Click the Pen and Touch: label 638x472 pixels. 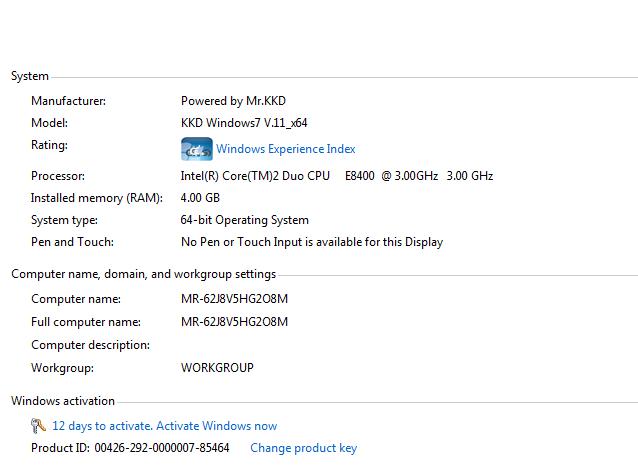pos(72,242)
